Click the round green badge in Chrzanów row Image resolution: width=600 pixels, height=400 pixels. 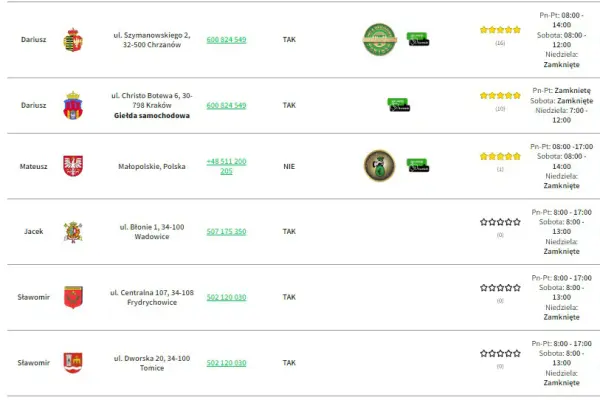pos(379,39)
